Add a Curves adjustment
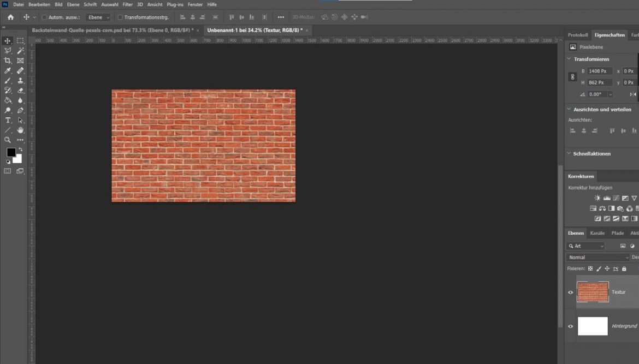Viewport: 639px width, 364px height. (616, 198)
